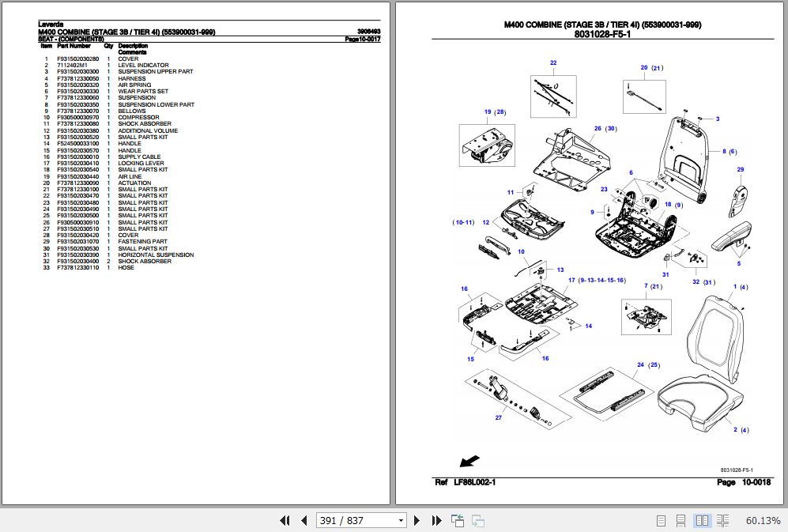This screenshot has width=788, height=532.
Task: Go back one page using the previous arrow
Action: pyautogui.click(x=304, y=520)
